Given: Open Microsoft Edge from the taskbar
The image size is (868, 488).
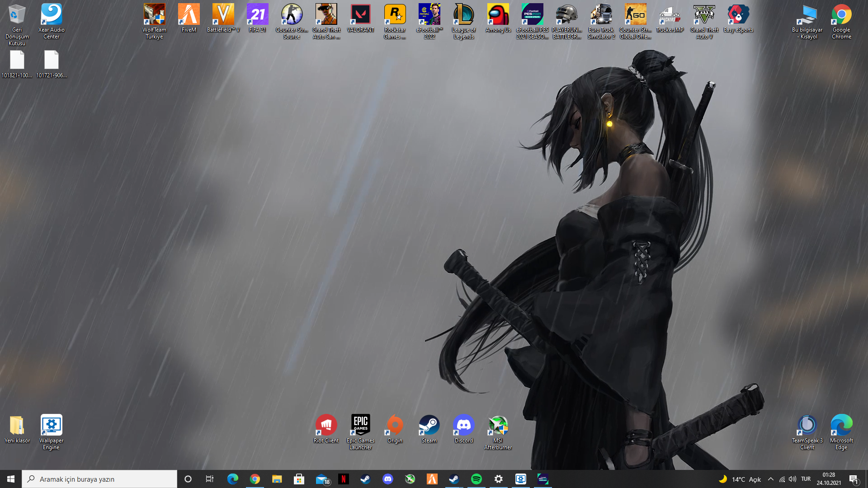Looking at the screenshot, I should (x=233, y=479).
